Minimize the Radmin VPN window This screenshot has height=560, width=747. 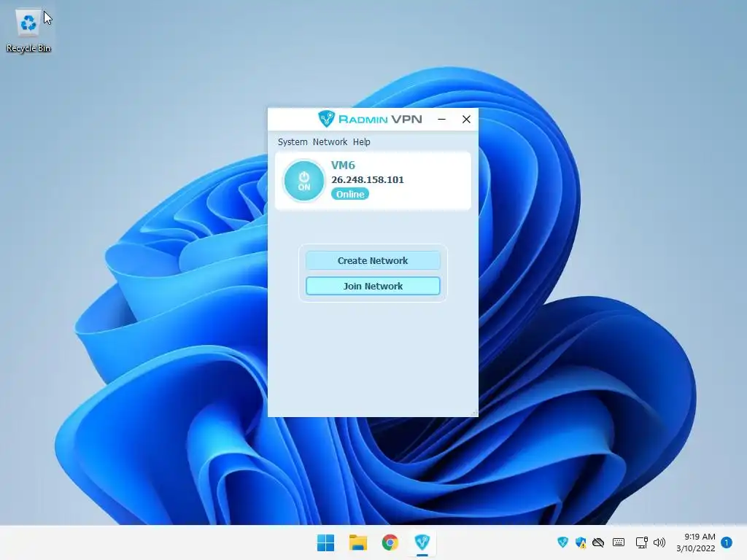pyautogui.click(x=441, y=119)
